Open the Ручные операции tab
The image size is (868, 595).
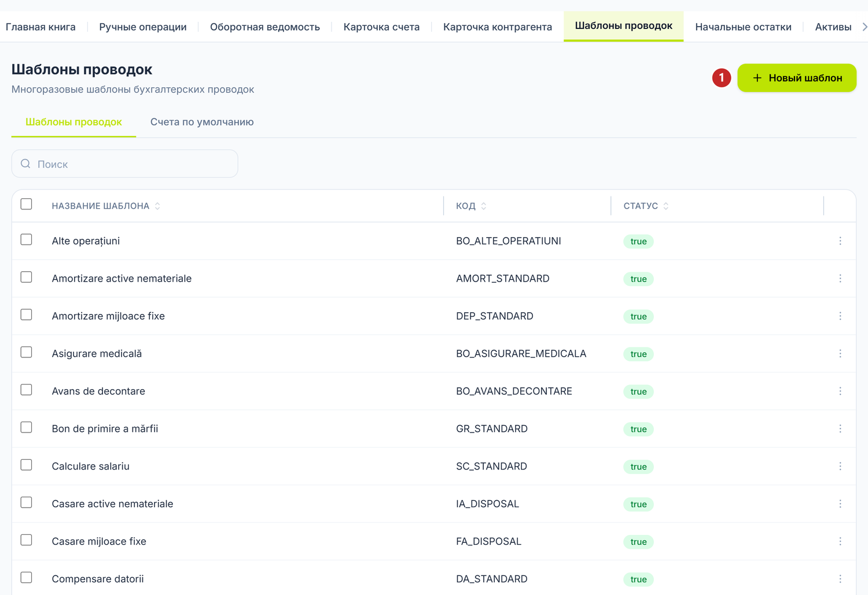pyautogui.click(x=143, y=27)
